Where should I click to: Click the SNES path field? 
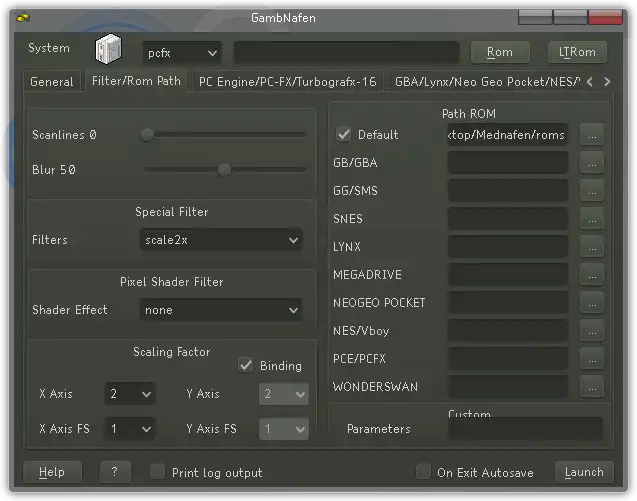[x=507, y=219]
